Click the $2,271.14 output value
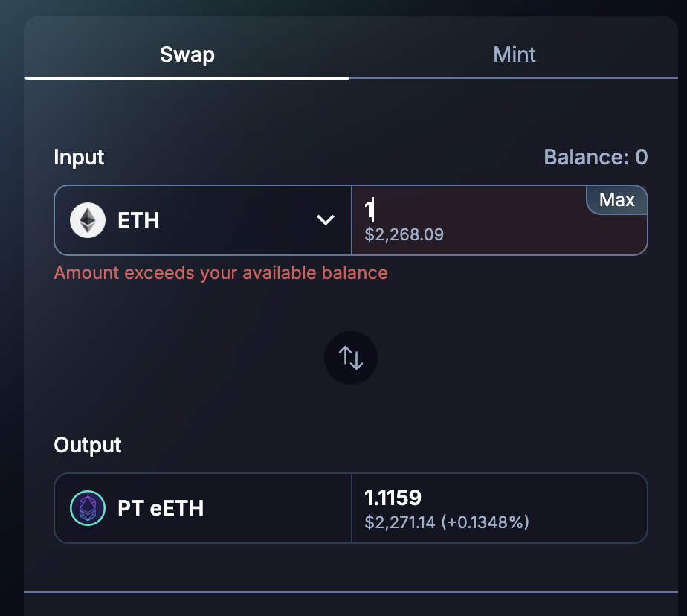The height and width of the screenshot is (616, 687). (x=400, y=522)
